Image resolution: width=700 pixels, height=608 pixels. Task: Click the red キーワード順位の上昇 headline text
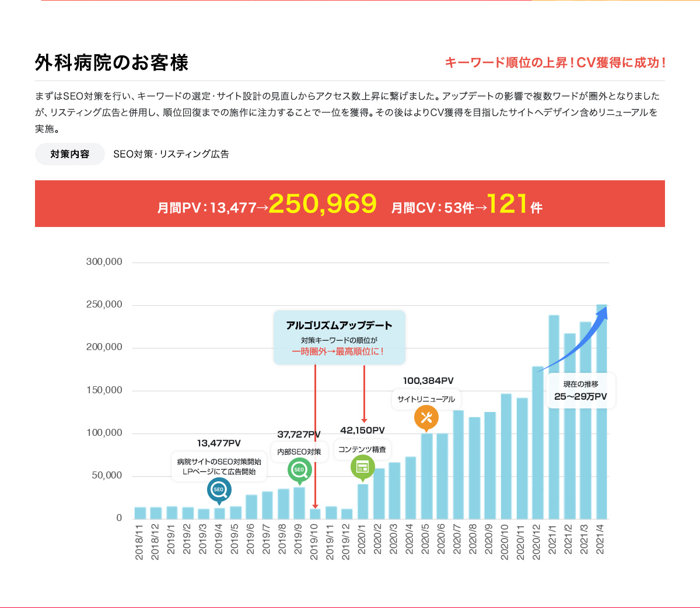point(555,62)
